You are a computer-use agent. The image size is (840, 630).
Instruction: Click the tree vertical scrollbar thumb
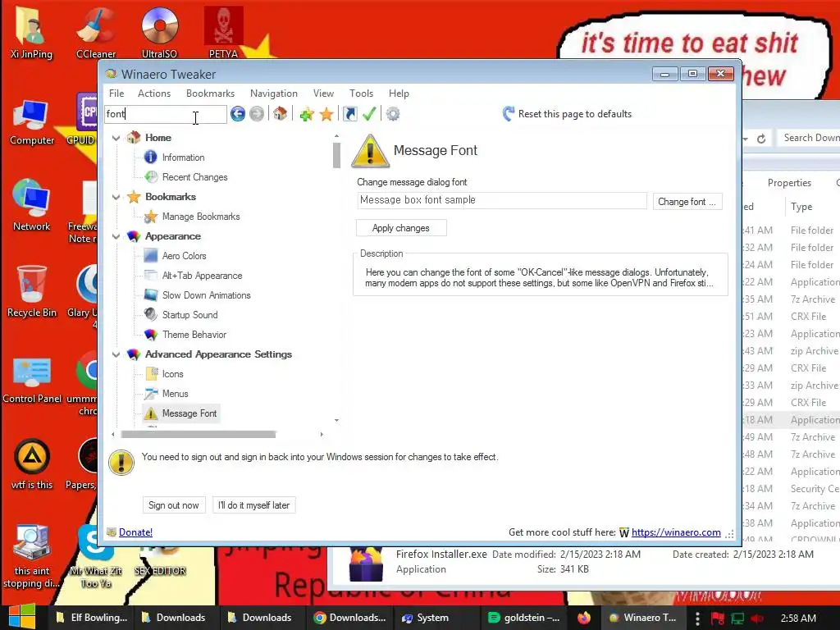pos(336,155)
